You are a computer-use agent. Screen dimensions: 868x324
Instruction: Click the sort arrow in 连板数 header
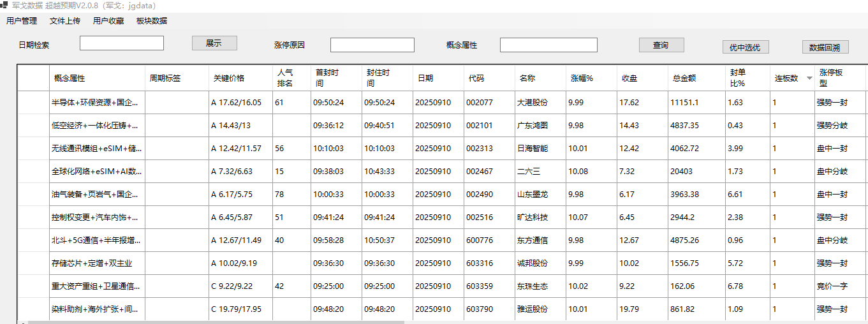(809, 78)
